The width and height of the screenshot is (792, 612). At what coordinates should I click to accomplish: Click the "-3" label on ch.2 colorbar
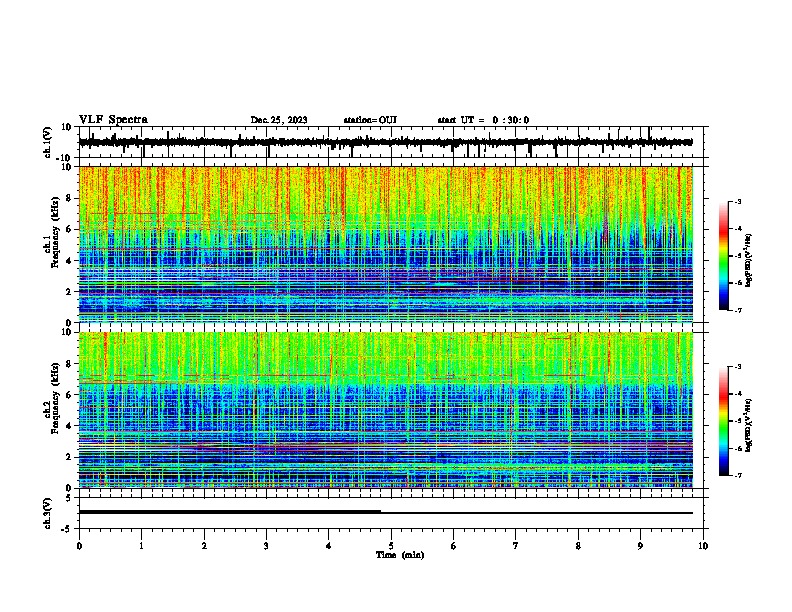(x=738, y=367)
